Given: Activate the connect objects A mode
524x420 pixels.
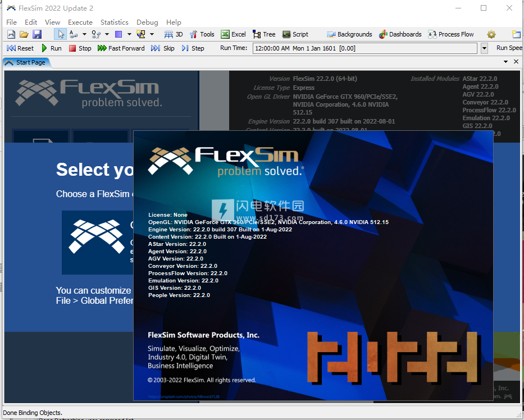Looking at the screenshot, I should (74, 34).
